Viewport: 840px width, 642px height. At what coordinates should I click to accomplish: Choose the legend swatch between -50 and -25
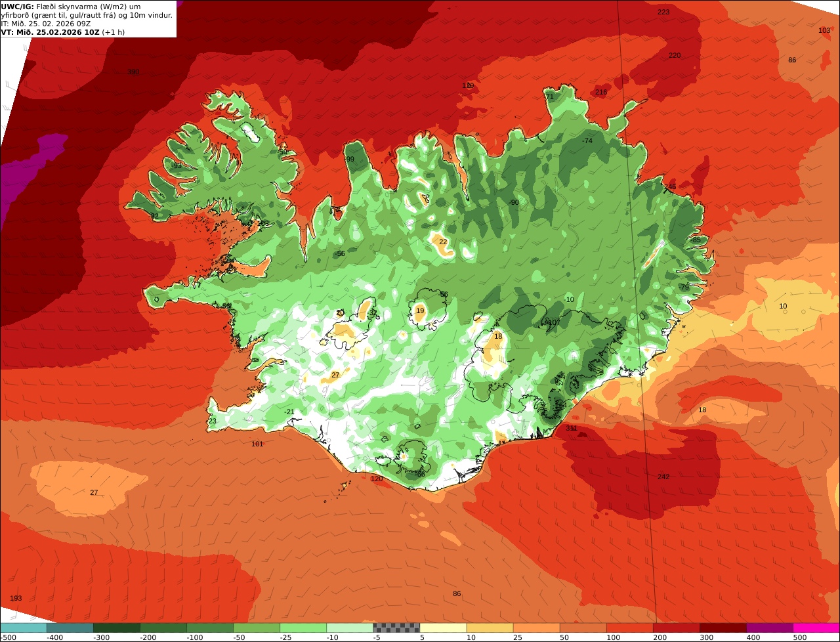257,628
